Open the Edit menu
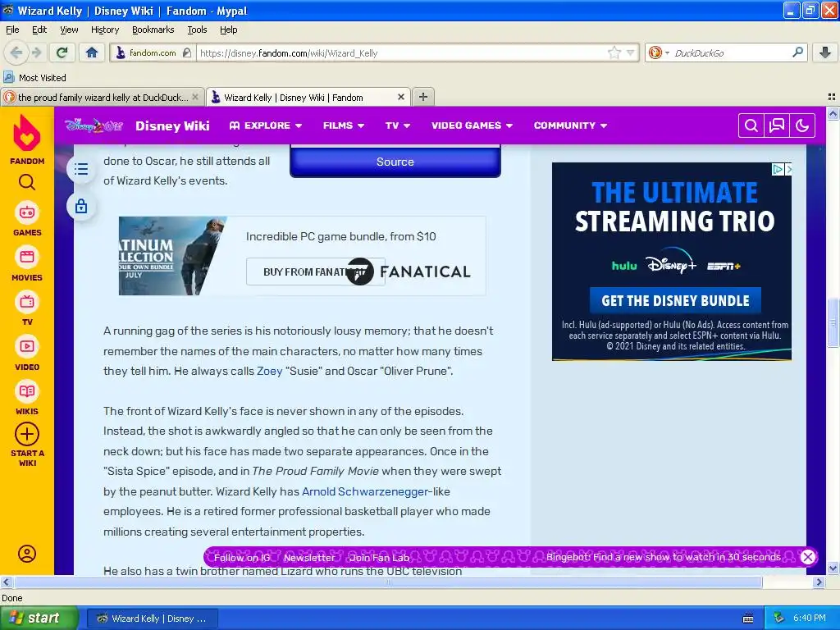This screenshot has width=840, height=630. [39, 30]
